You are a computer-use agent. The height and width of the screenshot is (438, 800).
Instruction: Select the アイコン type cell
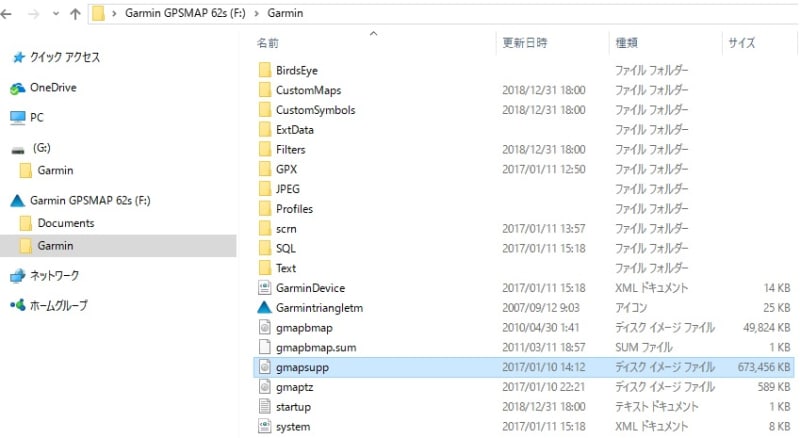[631, 308]
